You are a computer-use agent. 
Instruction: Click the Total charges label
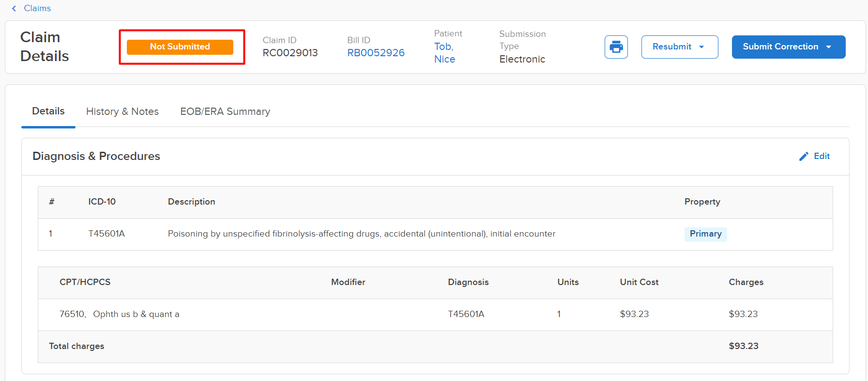tap(76, 346)
